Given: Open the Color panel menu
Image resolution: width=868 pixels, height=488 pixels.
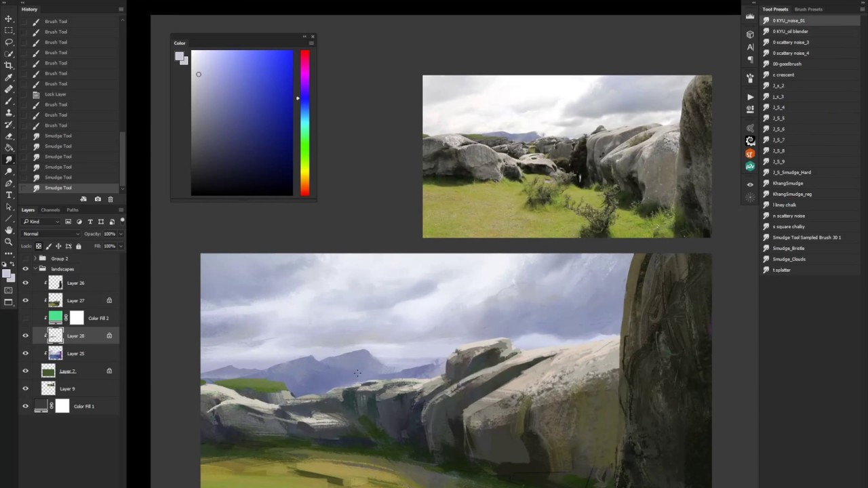Looking at the screenshot, I should (311, 43).
